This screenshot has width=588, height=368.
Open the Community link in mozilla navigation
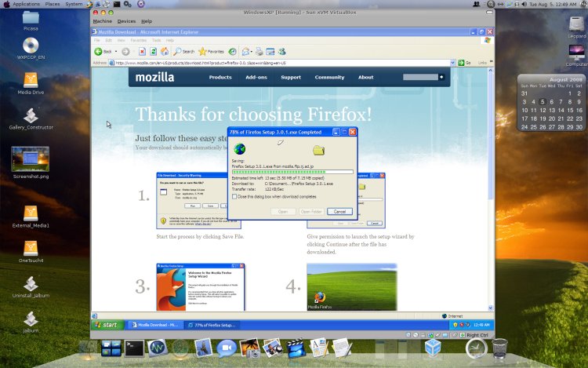pyautogui.click(x=329, y=77)
